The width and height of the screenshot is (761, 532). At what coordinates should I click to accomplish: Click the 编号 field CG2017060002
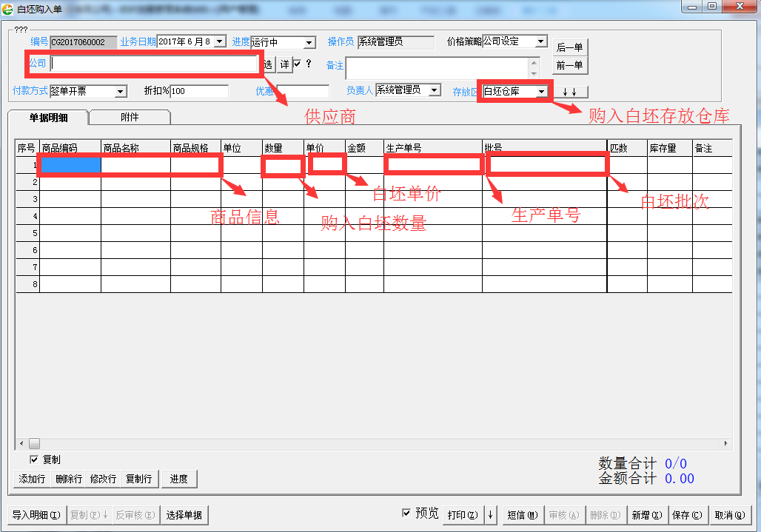(x=84, y=42)
